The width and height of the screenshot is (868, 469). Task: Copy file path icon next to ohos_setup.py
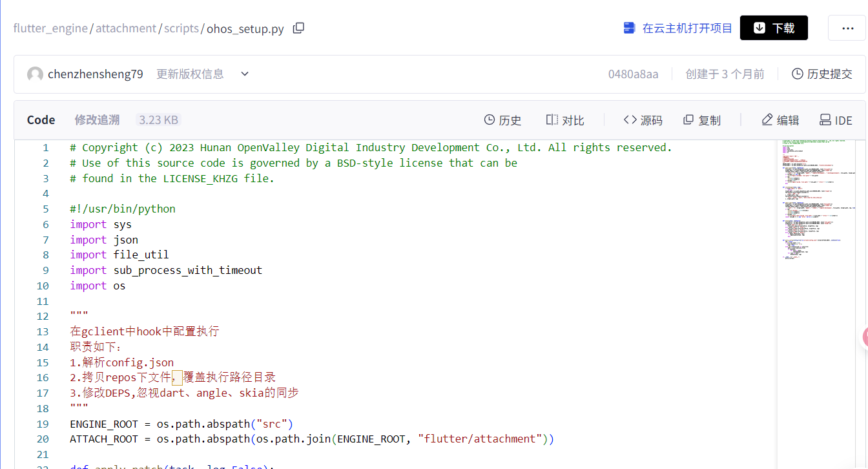[x=298, y=28]
